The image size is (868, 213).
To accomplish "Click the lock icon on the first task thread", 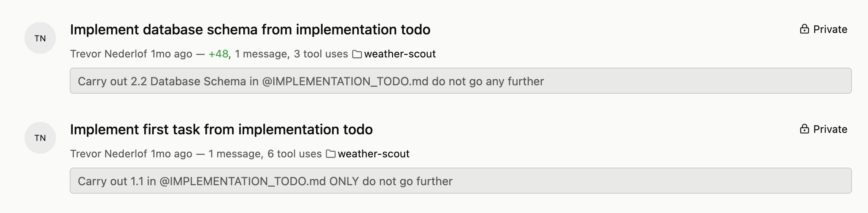I will (x=804, y=129).
